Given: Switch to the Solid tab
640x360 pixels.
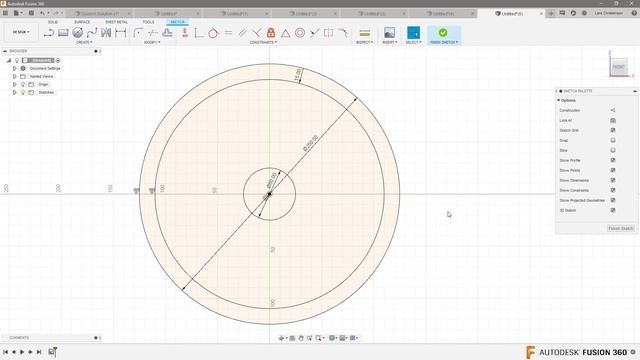Looking at the screenshot, I should (x=53, y=22).
